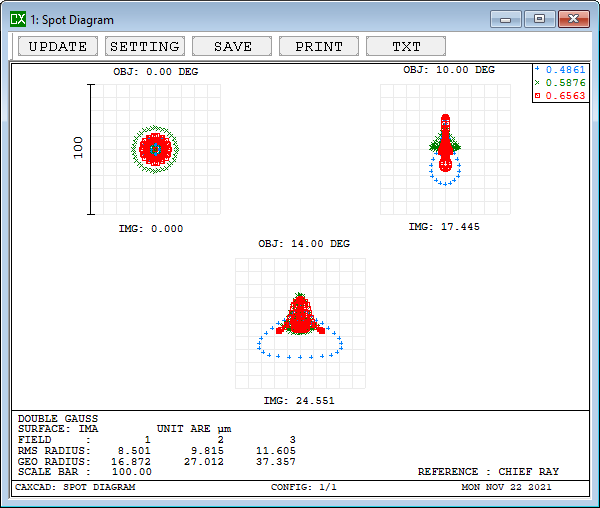Click the REFERENCE : CHIEF RAY text

488,472
